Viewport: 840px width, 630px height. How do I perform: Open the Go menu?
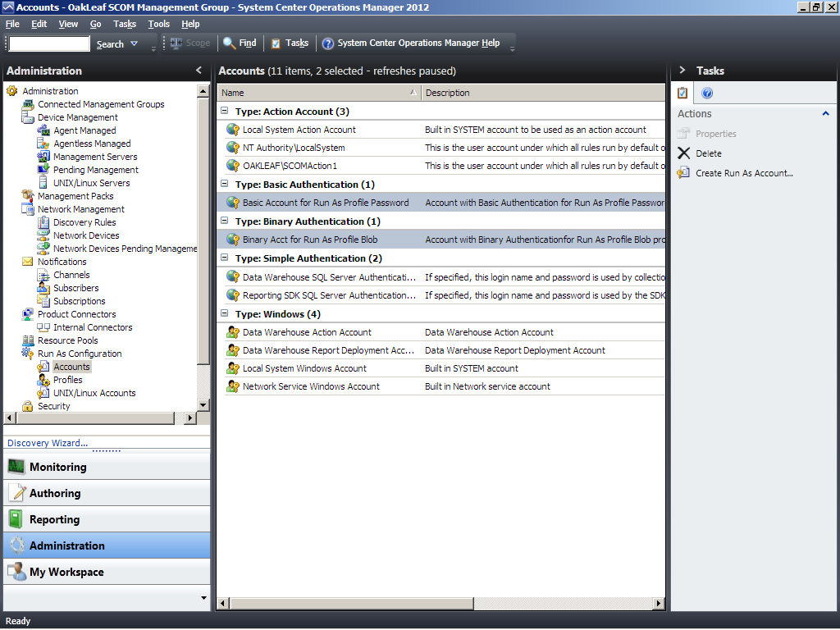coord(95,24)
